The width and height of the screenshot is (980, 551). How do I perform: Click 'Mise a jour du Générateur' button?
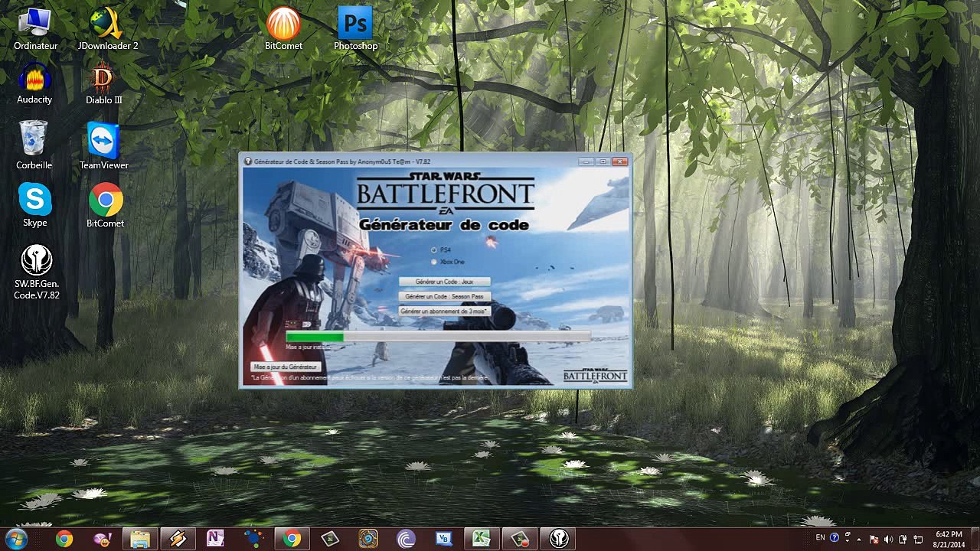coord(286,367)
